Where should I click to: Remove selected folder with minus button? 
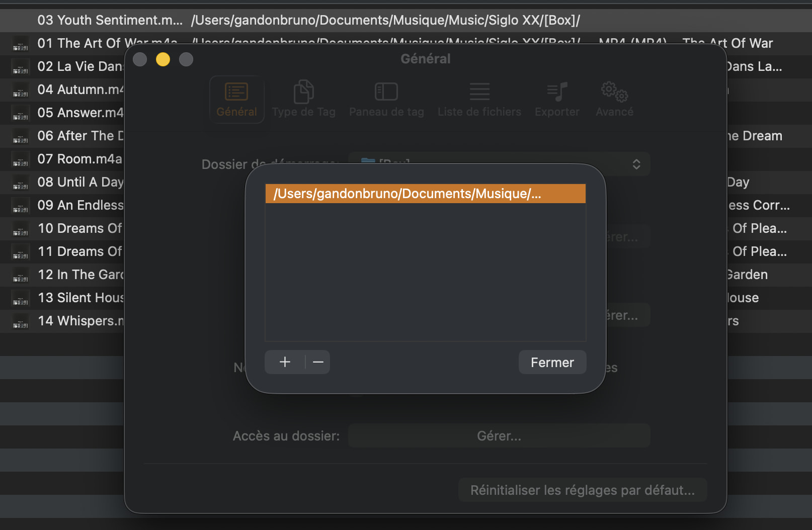(318, 362)
